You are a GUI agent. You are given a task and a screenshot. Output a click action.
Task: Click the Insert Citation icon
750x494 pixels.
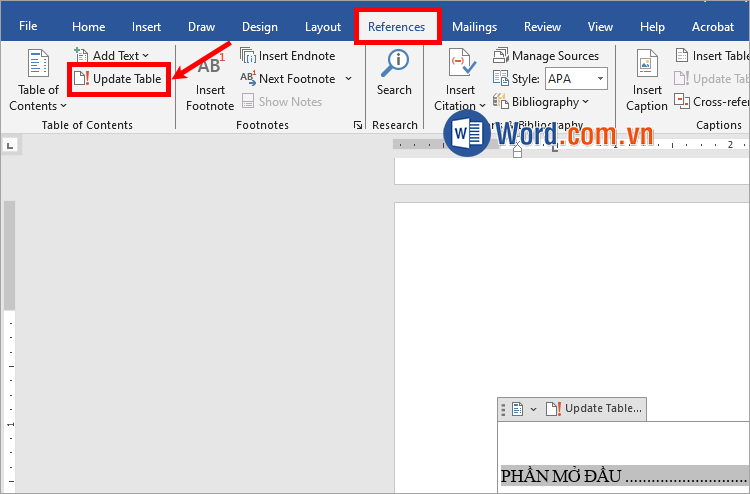tap(461, 65)
